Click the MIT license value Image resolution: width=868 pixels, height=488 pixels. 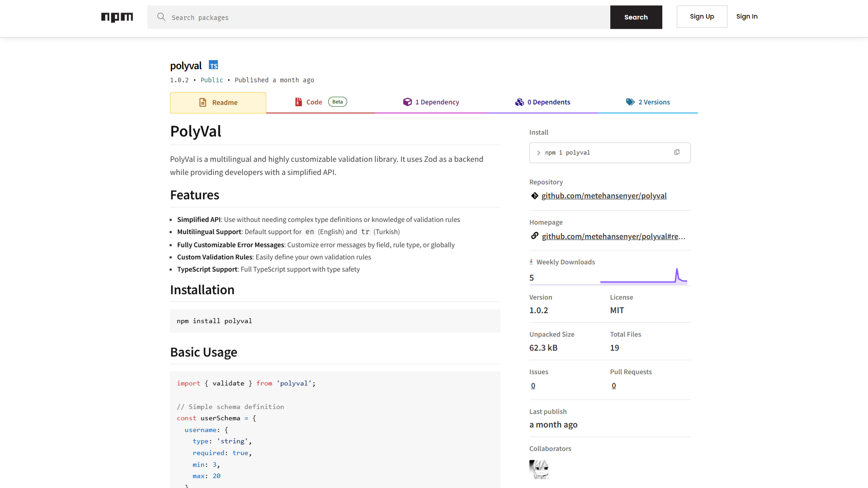click(x=617, y=310)
